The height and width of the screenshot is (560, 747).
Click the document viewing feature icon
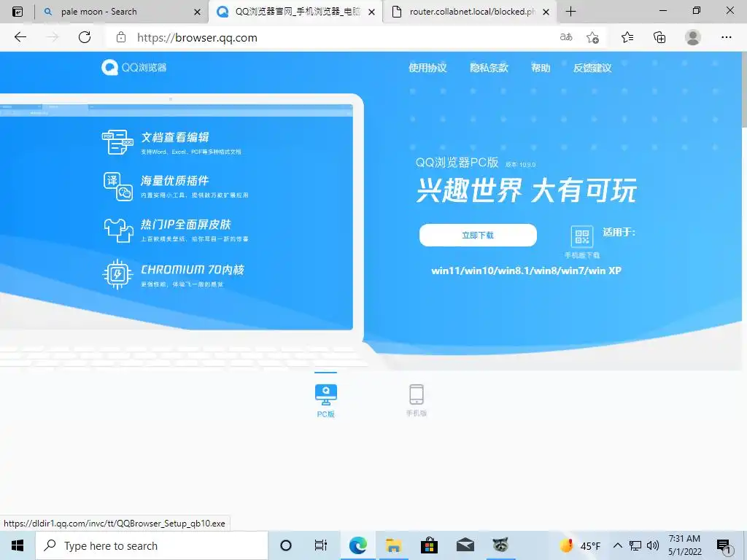[x=117, y=142]
